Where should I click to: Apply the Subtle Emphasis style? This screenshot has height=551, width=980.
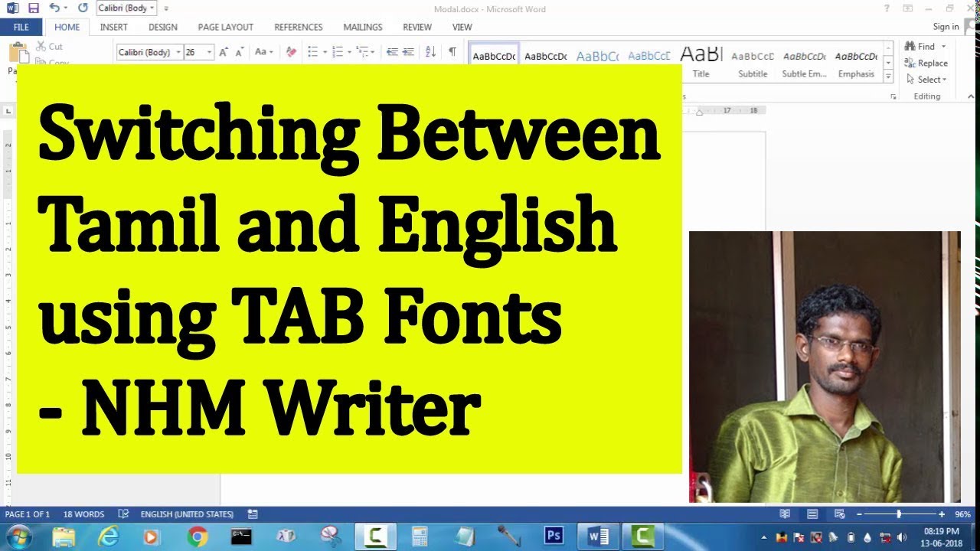(x=804, y=64)
